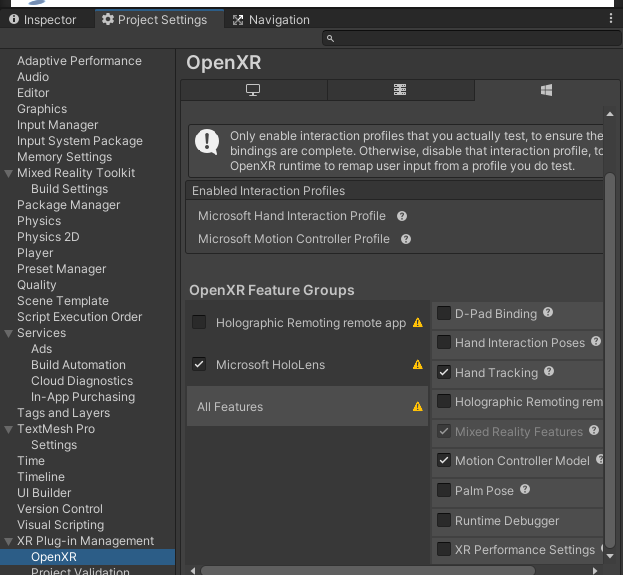Switch to the Navigation tab
The height and width of the screenshot is (575, 623).
click(271, 19)
